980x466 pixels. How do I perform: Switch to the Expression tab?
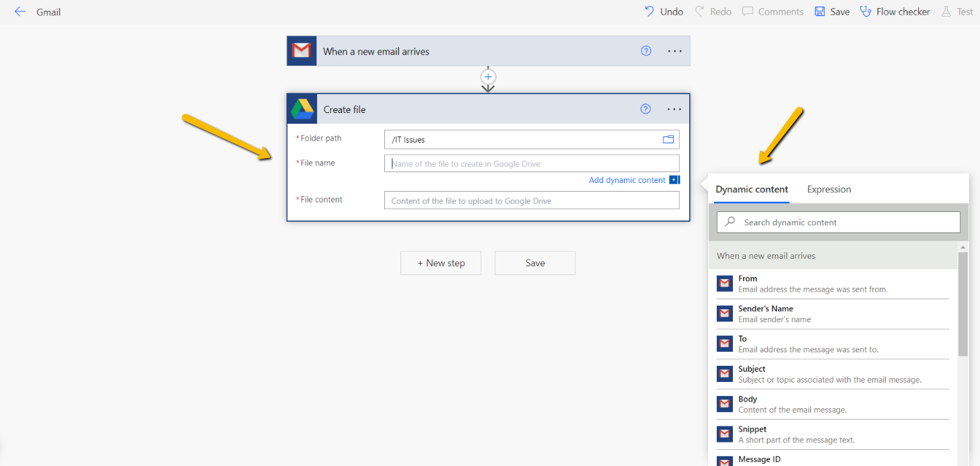point(829,190)
